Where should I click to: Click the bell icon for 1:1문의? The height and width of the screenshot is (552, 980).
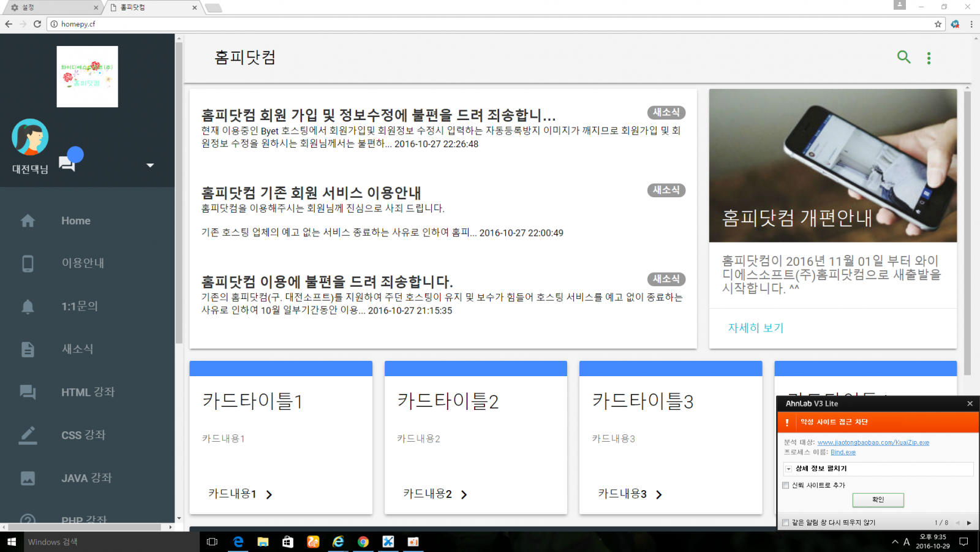(x=28, y=306)
